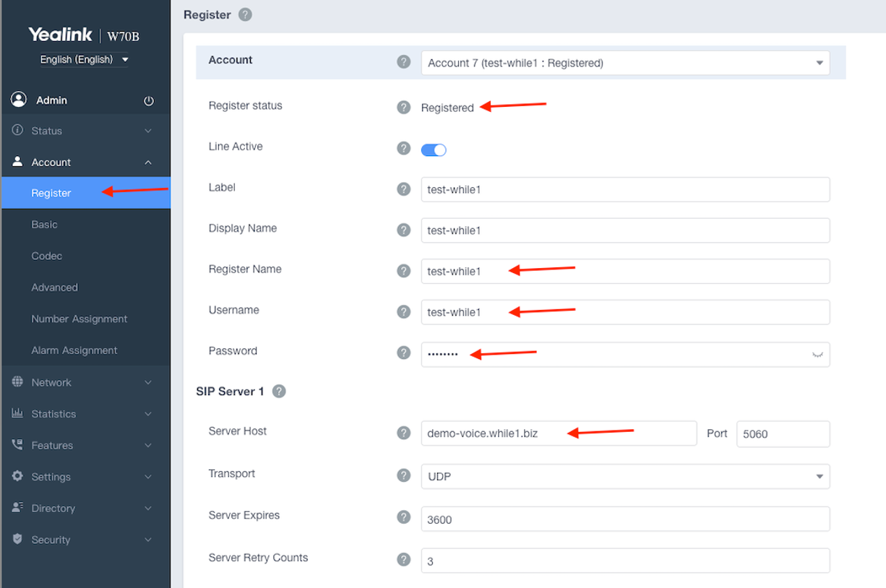Click the help icon beside Server Host
The height and width of the screenshot is (588, 886).
click(x=404, y=433)
